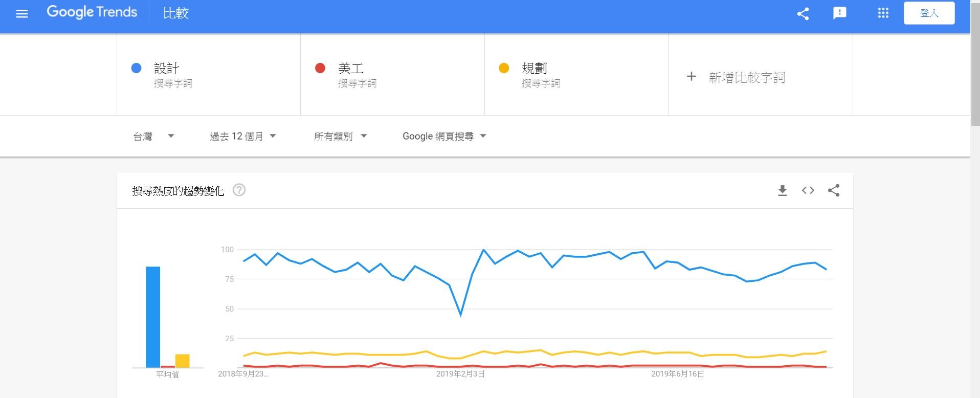The image size is (980, 398).
Task: Select the 美工 search term box
Action: [392, 75]
